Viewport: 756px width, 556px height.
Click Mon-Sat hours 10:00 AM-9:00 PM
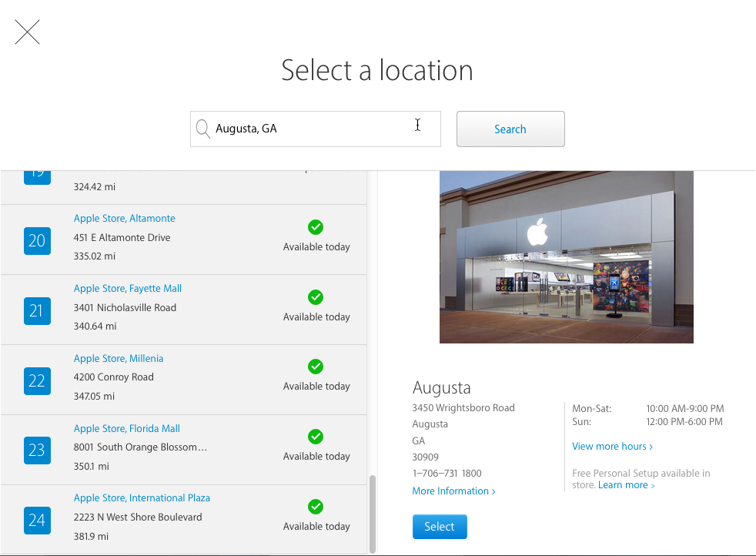[x=685, y=408]
